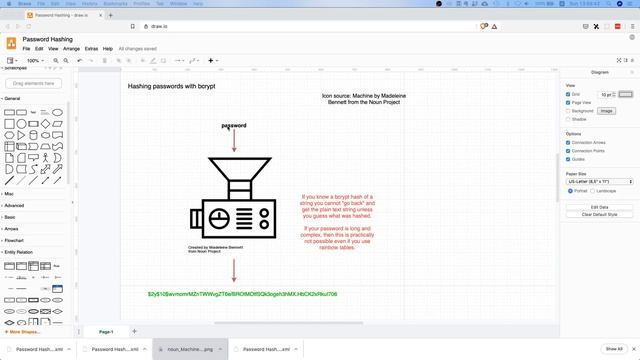Expand the Flowchart shapes section
This screenshot has height=360, width=640.
13,241
